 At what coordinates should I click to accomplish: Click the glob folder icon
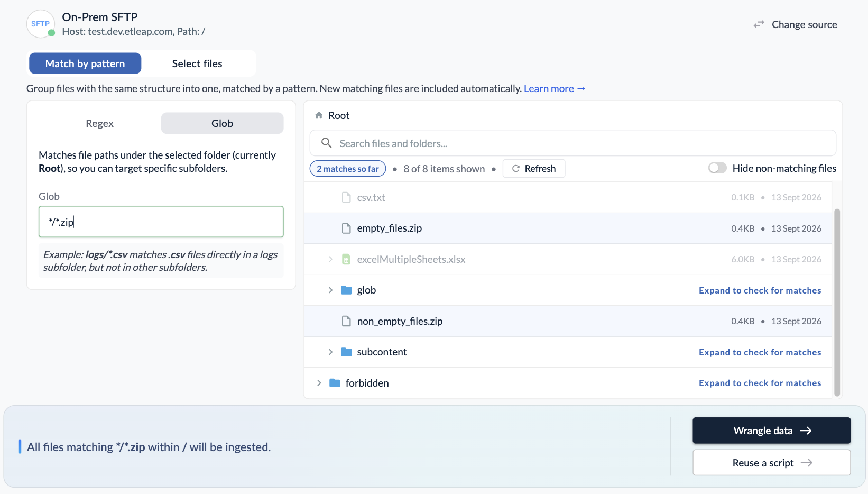pos(346,290)
